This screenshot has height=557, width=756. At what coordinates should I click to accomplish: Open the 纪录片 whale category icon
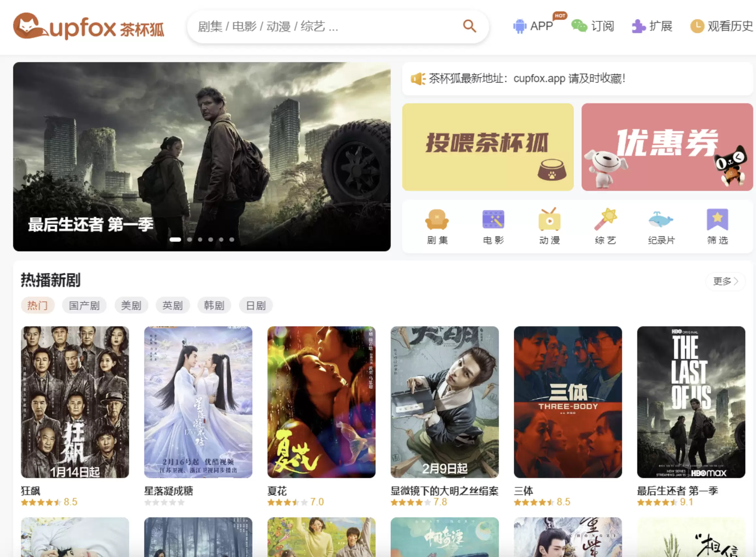[661, 219]
